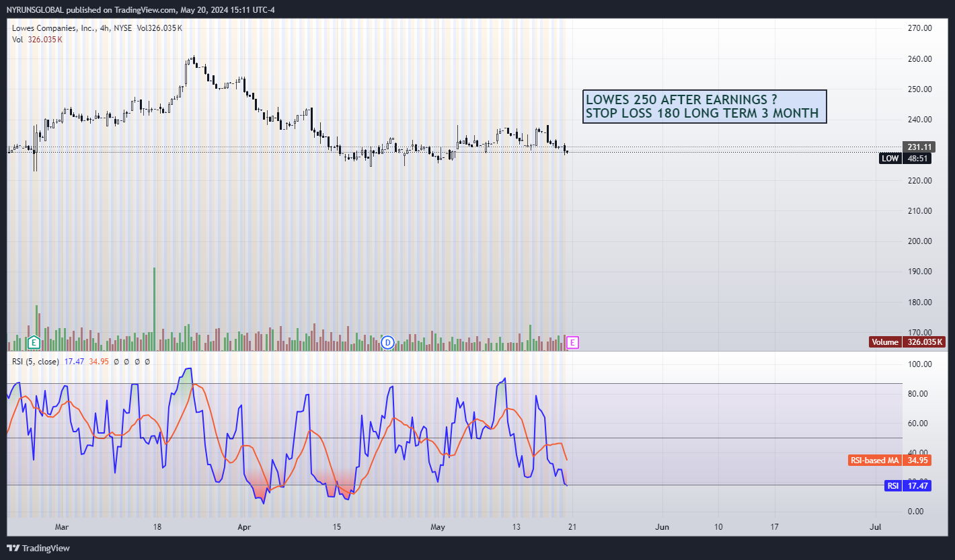
Task: Click the Jul label on time axis
Action: pyautogui.click(x=876, y=526)
